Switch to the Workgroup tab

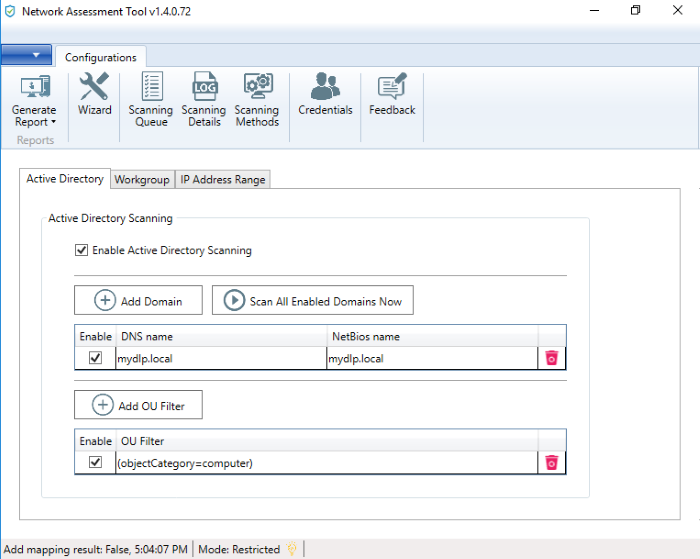[x=141, y=180]
